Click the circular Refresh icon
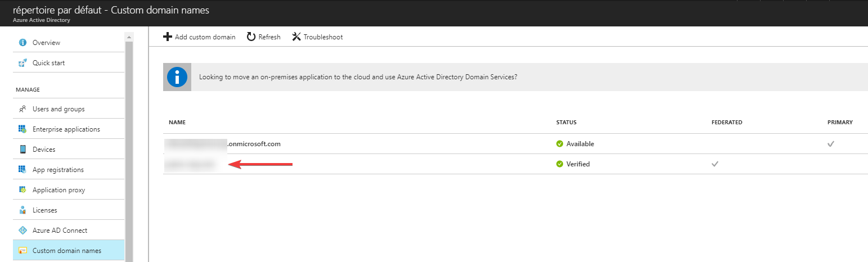This screenshot has height=262, width=868. tap(251, 37)
